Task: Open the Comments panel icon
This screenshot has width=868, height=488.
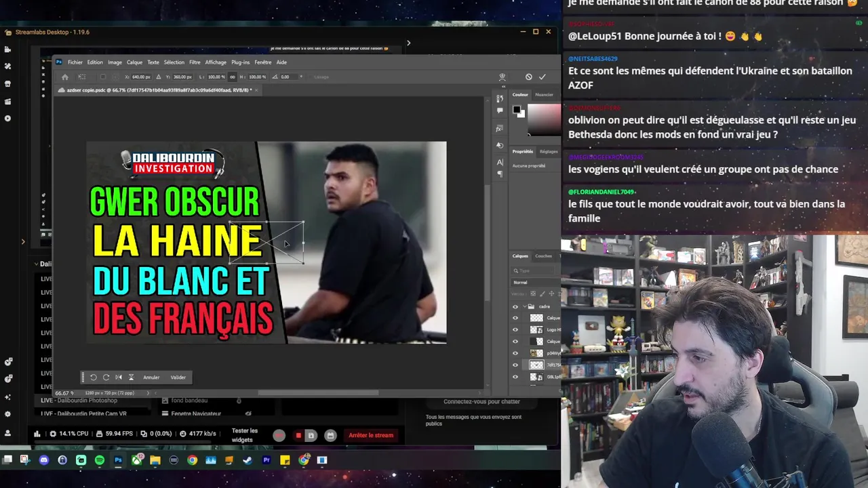Action: [500, 110]
